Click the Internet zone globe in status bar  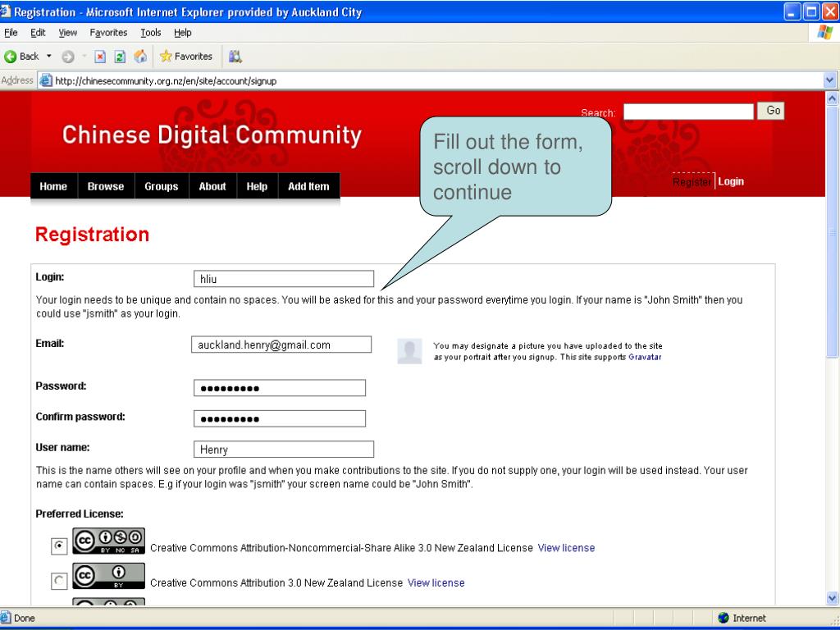(x=724, y=618)
